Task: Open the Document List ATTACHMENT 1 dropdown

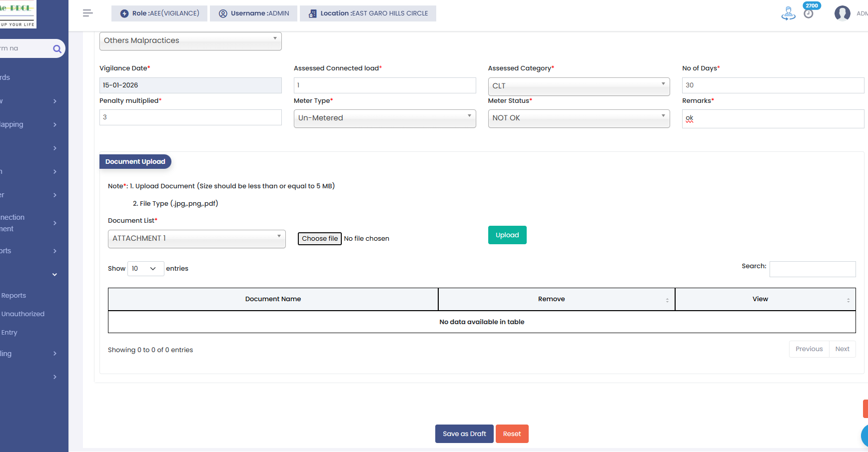Action: tap(197, 239)
